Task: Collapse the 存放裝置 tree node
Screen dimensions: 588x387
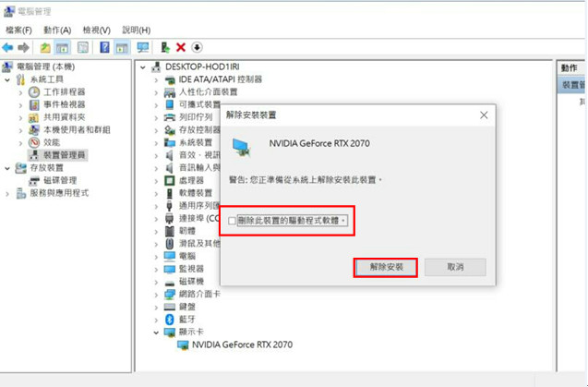Action: [7, 168]
